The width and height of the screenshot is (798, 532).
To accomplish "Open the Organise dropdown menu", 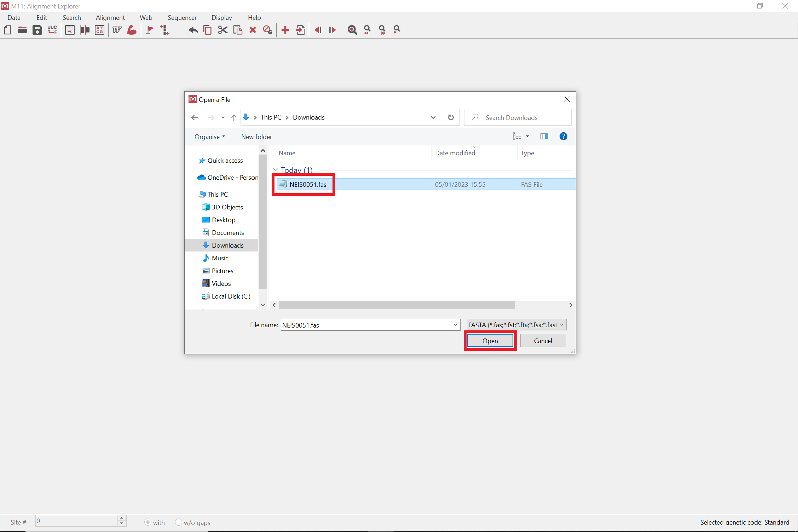I will click(209, 137).
